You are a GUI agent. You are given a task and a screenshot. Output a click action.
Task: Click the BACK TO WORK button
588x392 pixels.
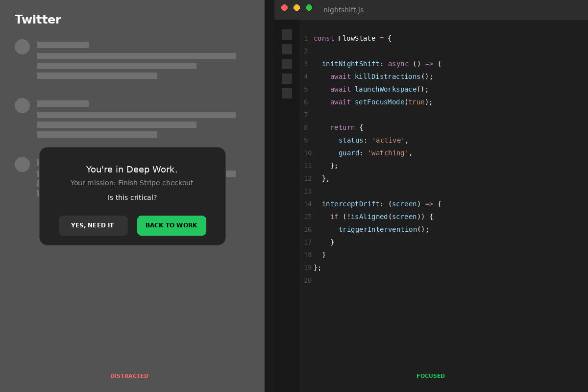(171, 225)
